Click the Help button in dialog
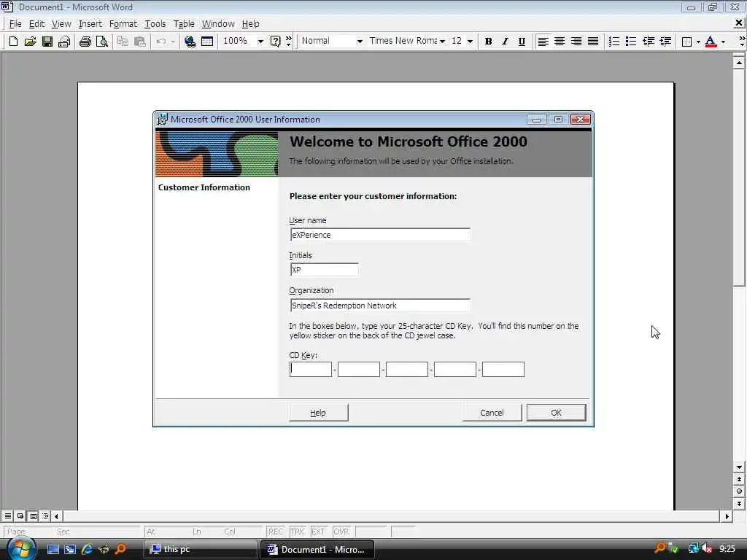Screen dimensions: 747x560 pos(318,413)
